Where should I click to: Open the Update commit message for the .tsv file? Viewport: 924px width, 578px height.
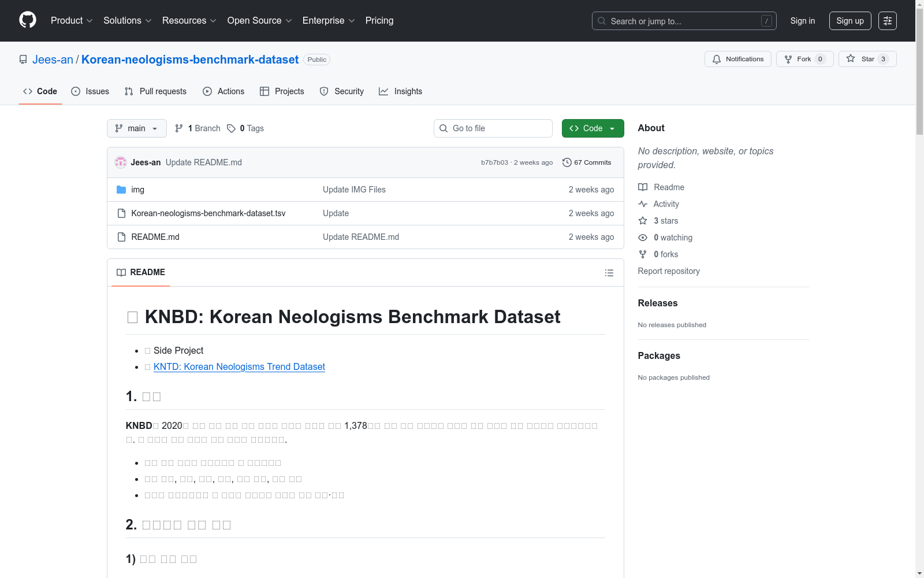point(336,213)
